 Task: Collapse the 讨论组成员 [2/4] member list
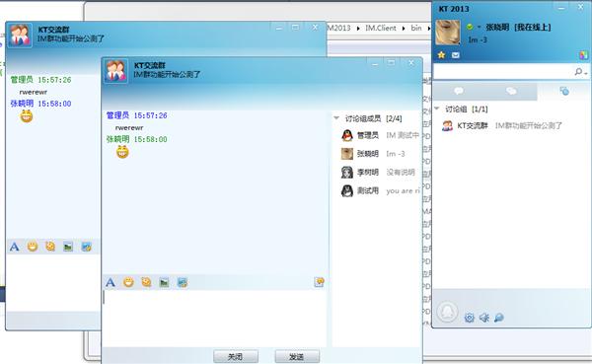[336, 118]
